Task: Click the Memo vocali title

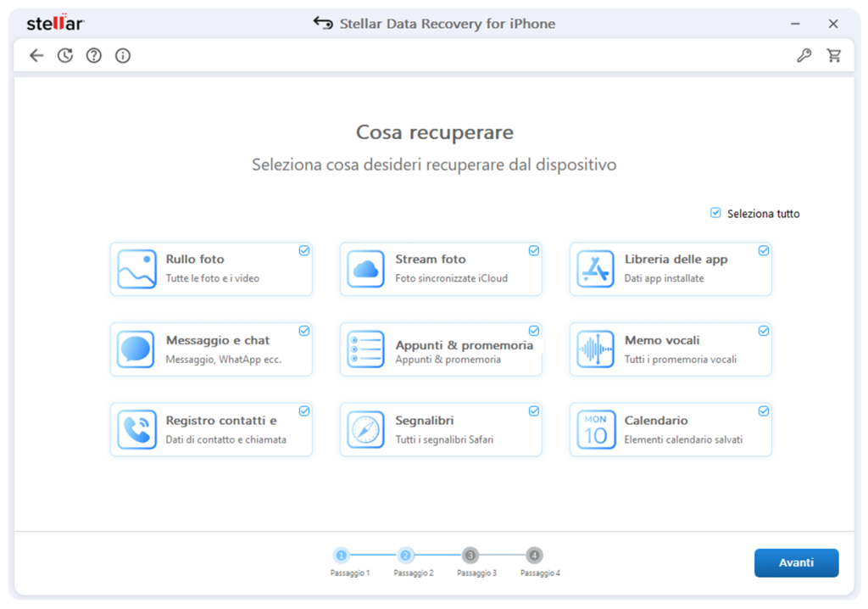Action: [662, 340]
